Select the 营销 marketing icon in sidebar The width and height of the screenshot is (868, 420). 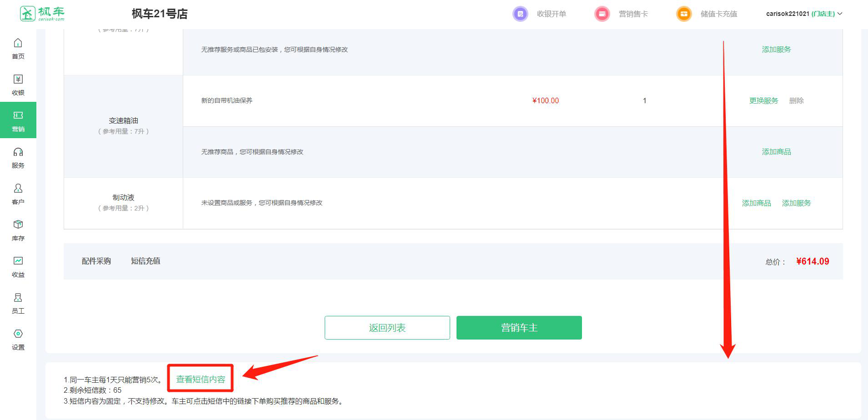[x=18, y=115]
